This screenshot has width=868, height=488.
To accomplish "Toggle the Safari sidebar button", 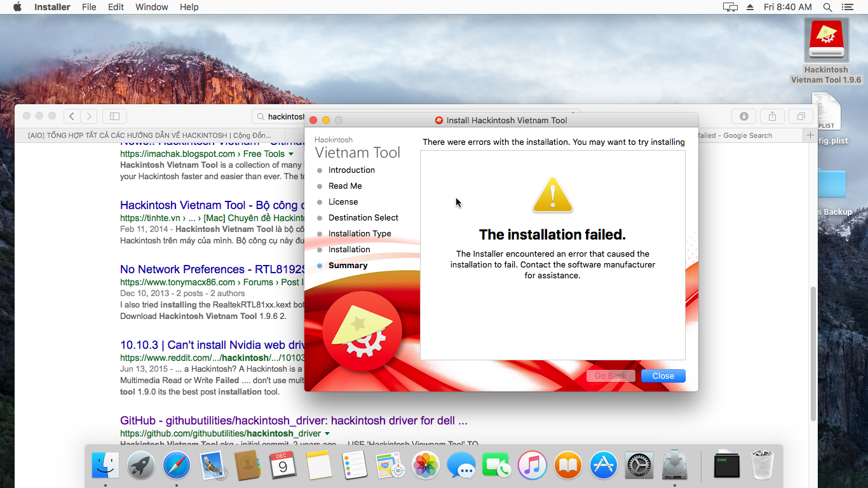I will [115, 116].
